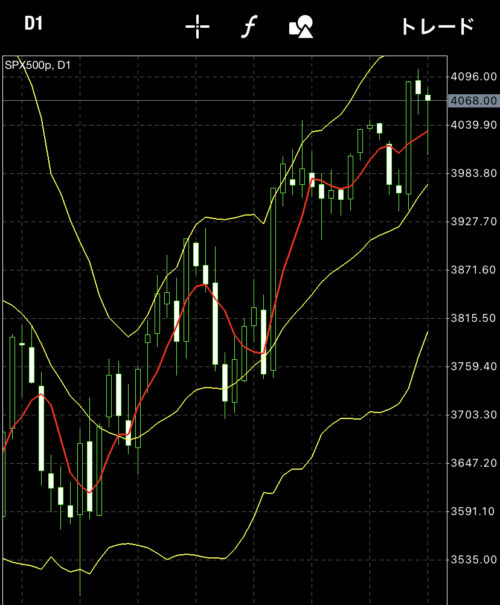Click the 3647.20 price axis label
The image size is (500, 605).
click(474, 463)
